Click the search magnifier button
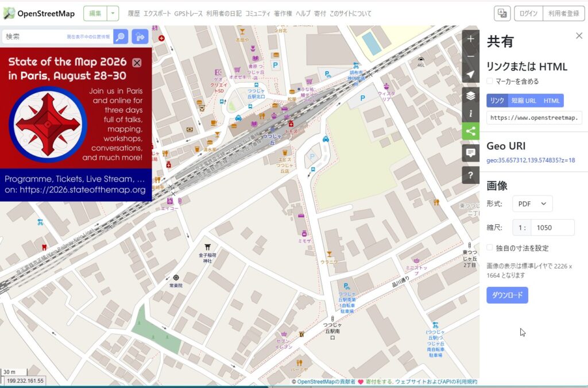This screenshot has width=588, height=388. [x=121, y=36]
